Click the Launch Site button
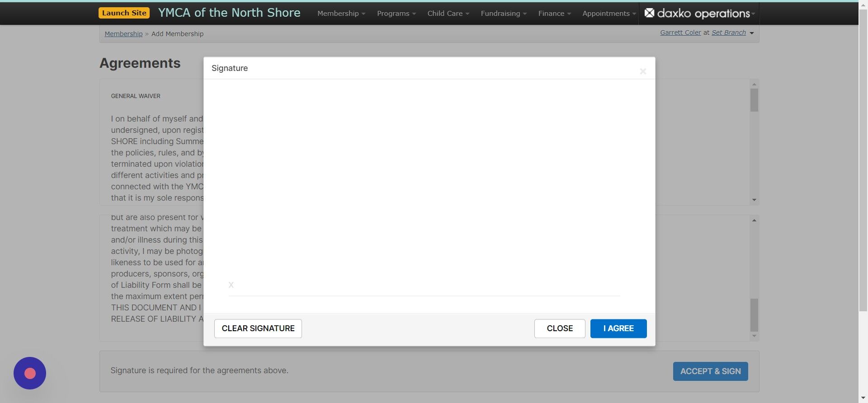Screen dimensions: 868x403 point(124,13)
